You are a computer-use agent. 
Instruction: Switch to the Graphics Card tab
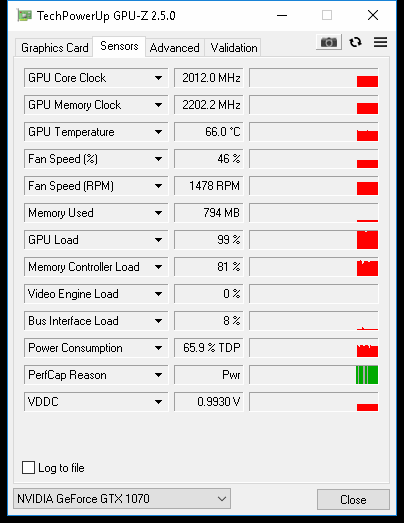(x=54, y=48)
